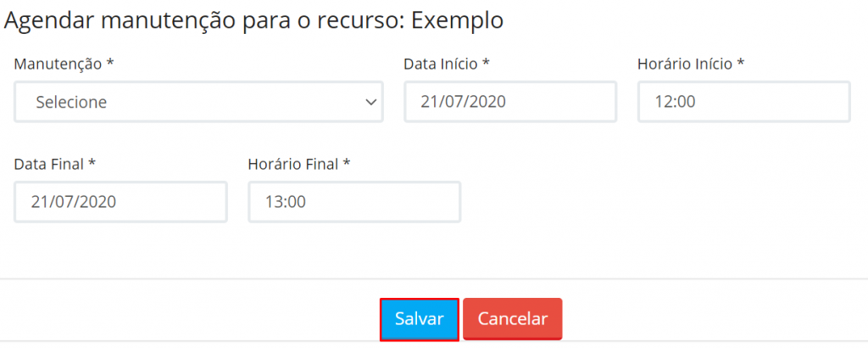This screenshot has height=348, width=868.
Task: Click the Selecione placeholder text
Action: click(71, 102)
